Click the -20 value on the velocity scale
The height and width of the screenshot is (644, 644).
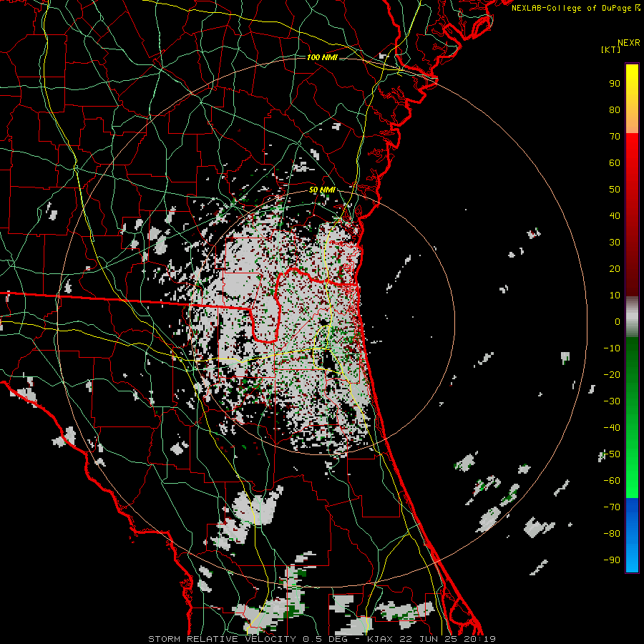[612, 374]
